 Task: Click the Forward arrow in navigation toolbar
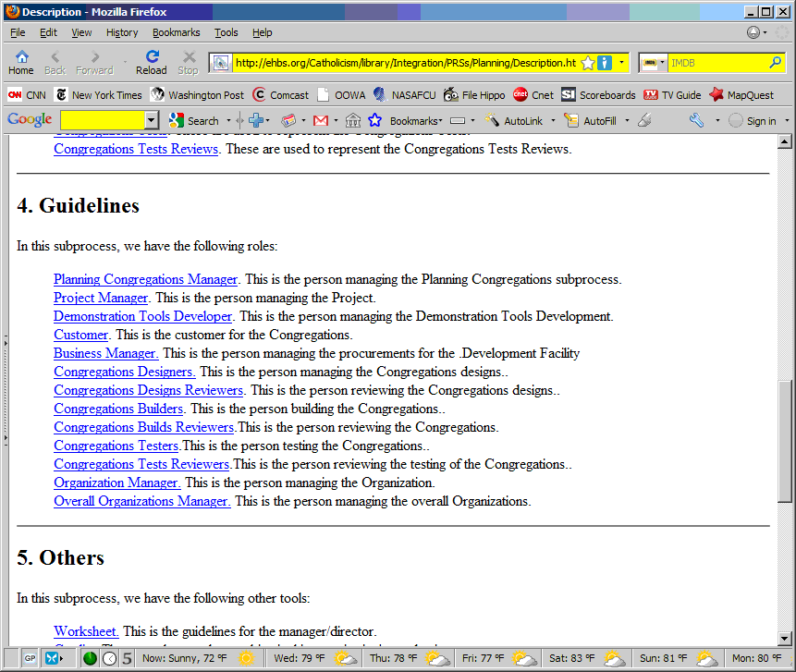(95, 63)
